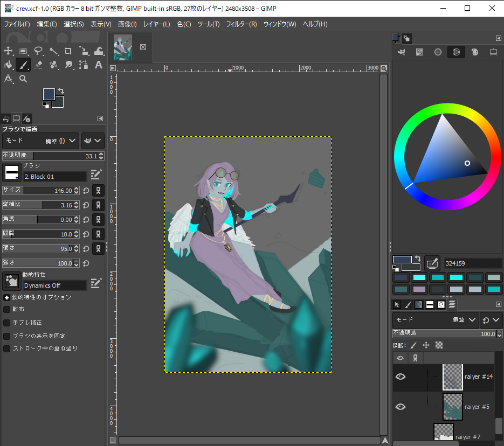Select the Zoom magnifier tool
The width and height of the screenshot is (504, 446).
[23, 79]
